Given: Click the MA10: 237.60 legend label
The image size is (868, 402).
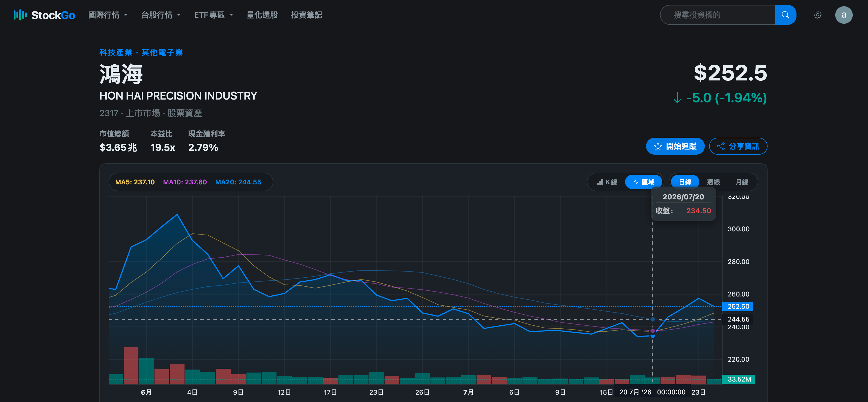Looking at the screenshot, I should click(185, 182).
